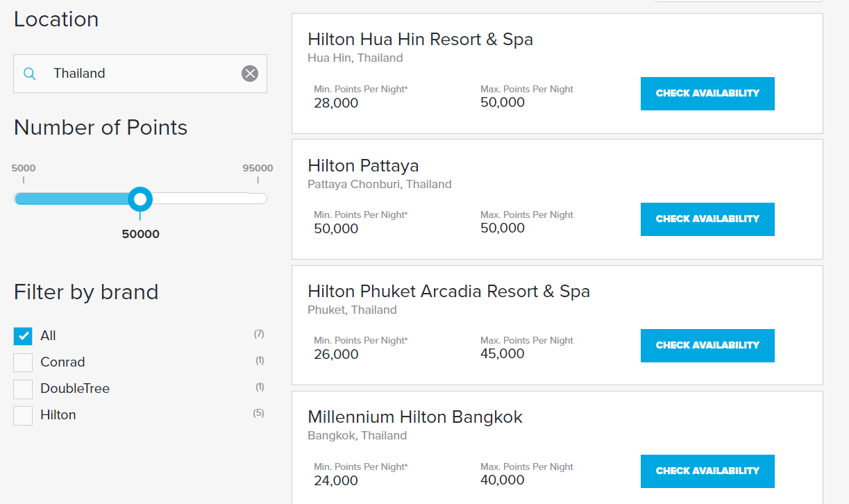Click the DoubleTree brand label

tap(75, 389)
